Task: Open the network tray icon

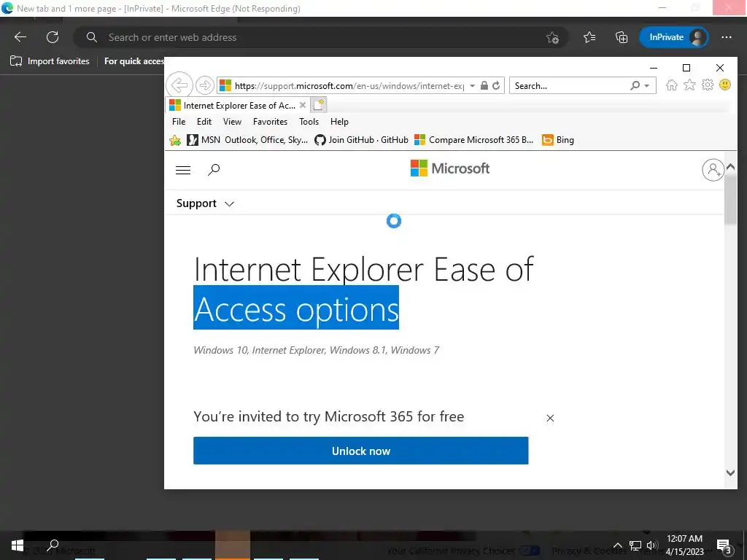Action: 635,545
